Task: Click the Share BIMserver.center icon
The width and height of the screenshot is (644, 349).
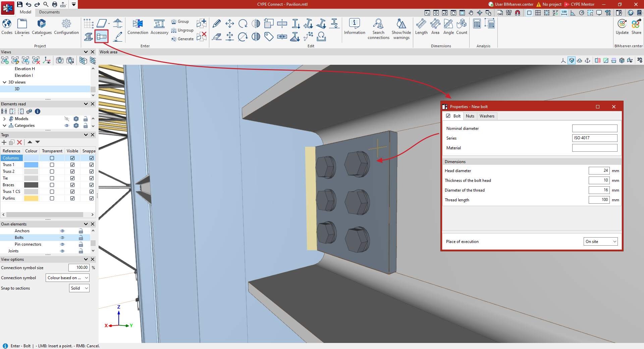Action: 636,27
